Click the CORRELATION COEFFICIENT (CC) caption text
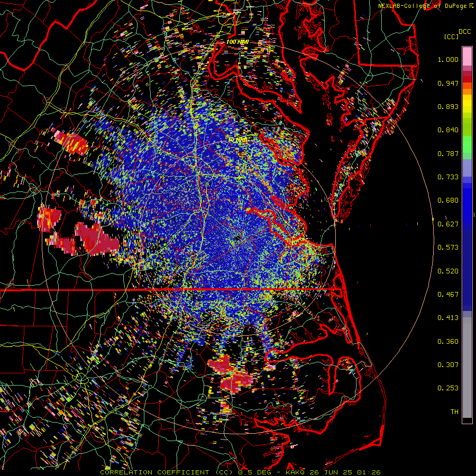Screen dimensions: 476x476 click(x=167, y=472)
